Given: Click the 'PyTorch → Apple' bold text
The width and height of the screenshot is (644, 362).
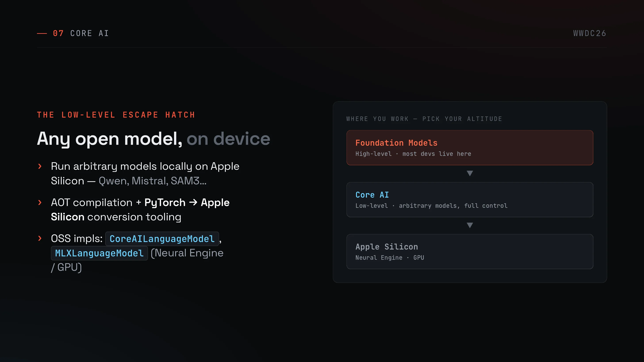Looking at the screenshot, I should [187, 202].
